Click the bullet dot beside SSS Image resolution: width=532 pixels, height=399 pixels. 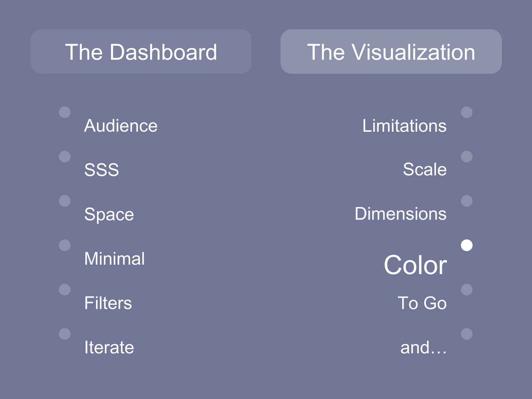pos(65,157)
